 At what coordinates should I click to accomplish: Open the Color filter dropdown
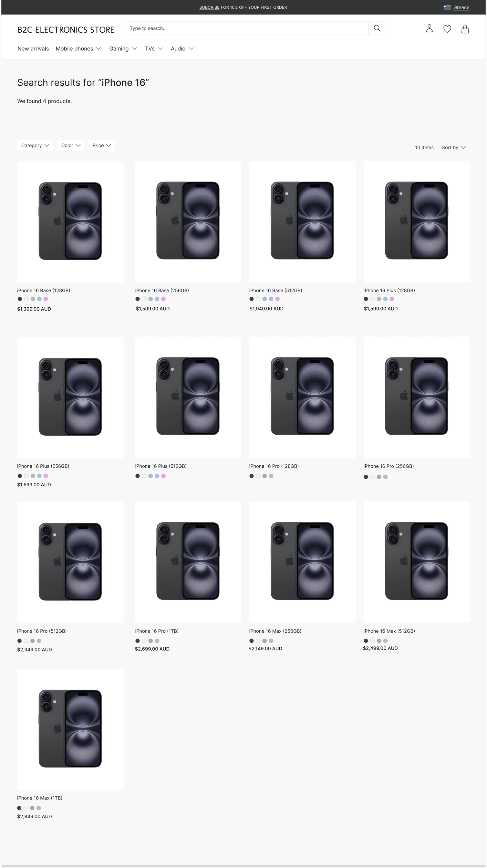pos(70,145)
